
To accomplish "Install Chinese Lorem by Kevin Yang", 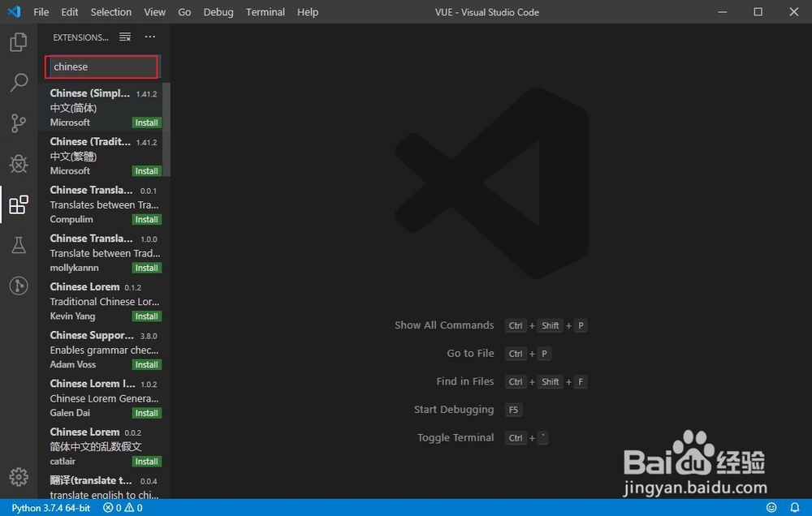I will click(x=146, y=316).
